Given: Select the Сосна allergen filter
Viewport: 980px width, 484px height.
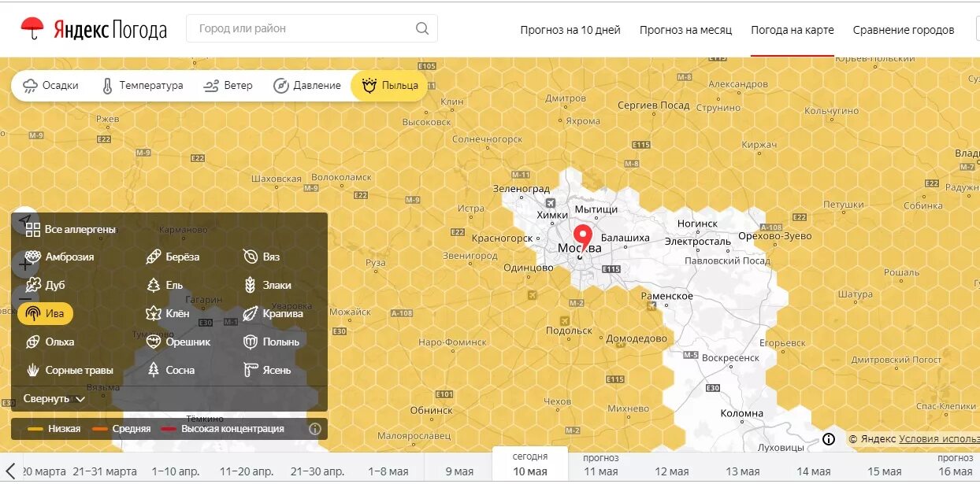Looking at the screenshot, I should click(x=171, y=370).
